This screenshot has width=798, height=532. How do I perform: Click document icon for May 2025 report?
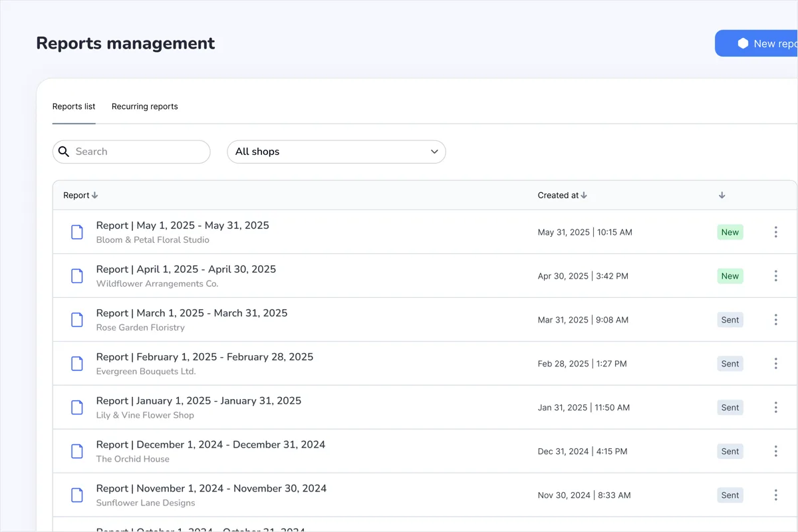[x=77, y=232]
